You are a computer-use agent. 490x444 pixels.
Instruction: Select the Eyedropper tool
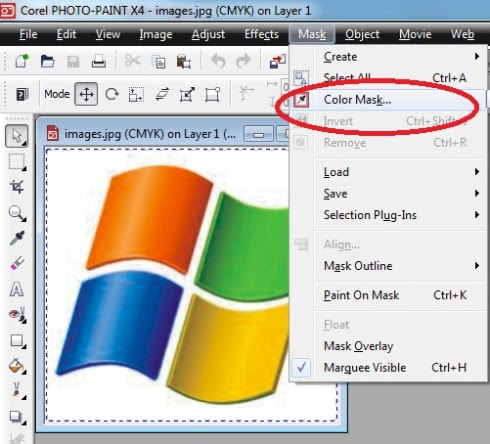(17, 238)
